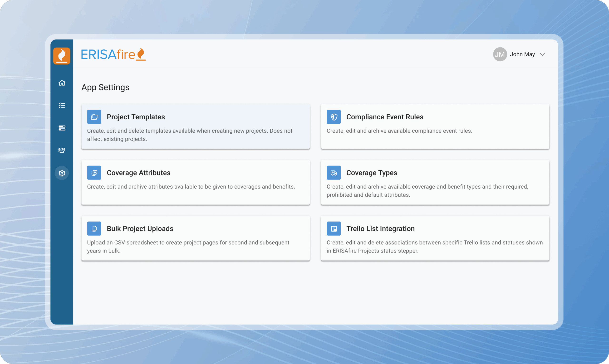Click text 'in ERISAfire Projects status stepper.'
The image size is (609, 364).
point(372,251)
